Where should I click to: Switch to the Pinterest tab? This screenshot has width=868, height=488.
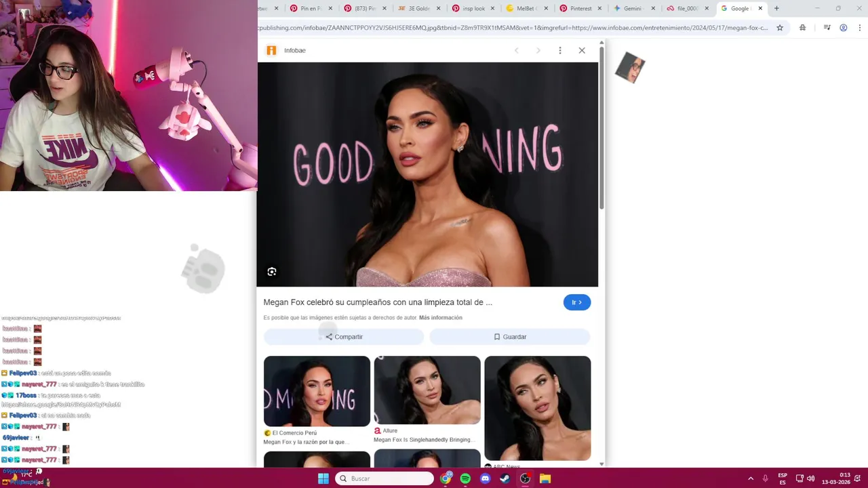[581, 8]
